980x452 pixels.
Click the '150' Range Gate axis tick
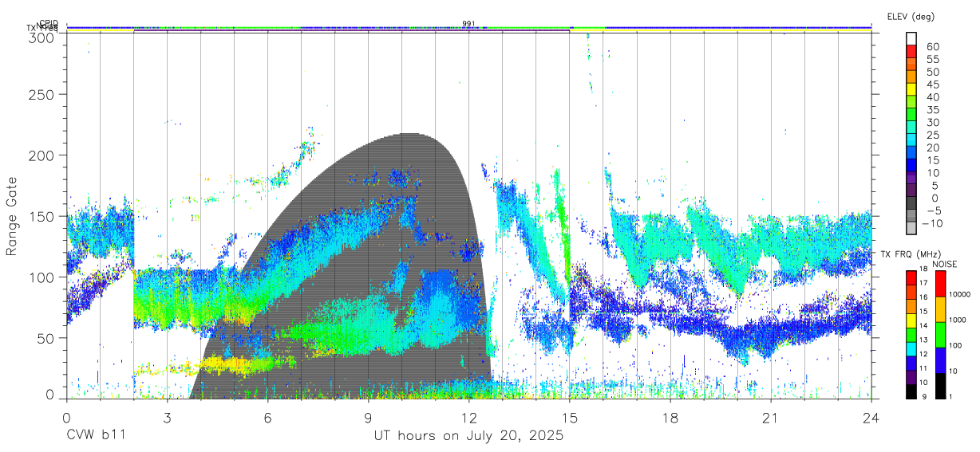42,216
